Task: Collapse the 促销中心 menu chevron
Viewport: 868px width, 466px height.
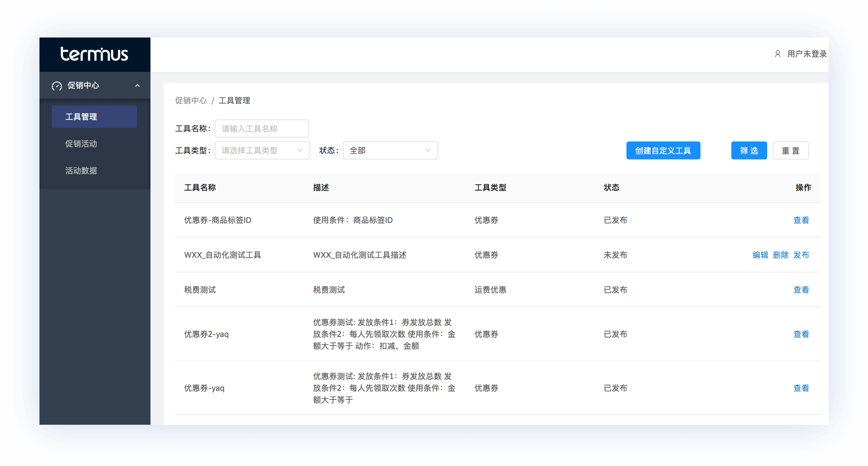Action: click(x=137, y=86)
